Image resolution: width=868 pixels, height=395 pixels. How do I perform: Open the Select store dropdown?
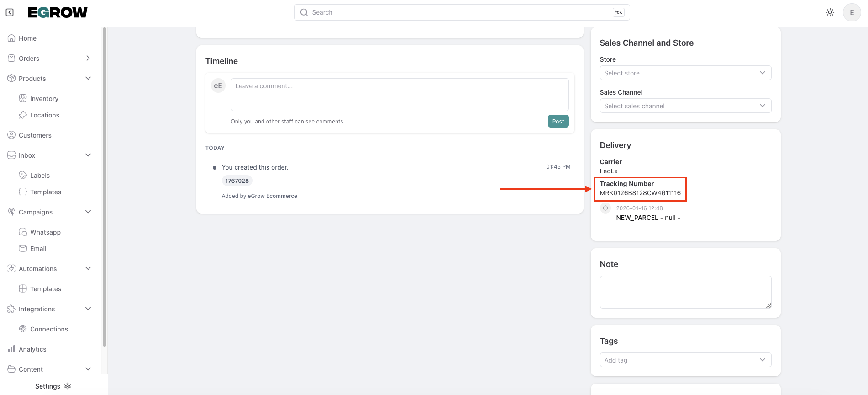[685, 73]
